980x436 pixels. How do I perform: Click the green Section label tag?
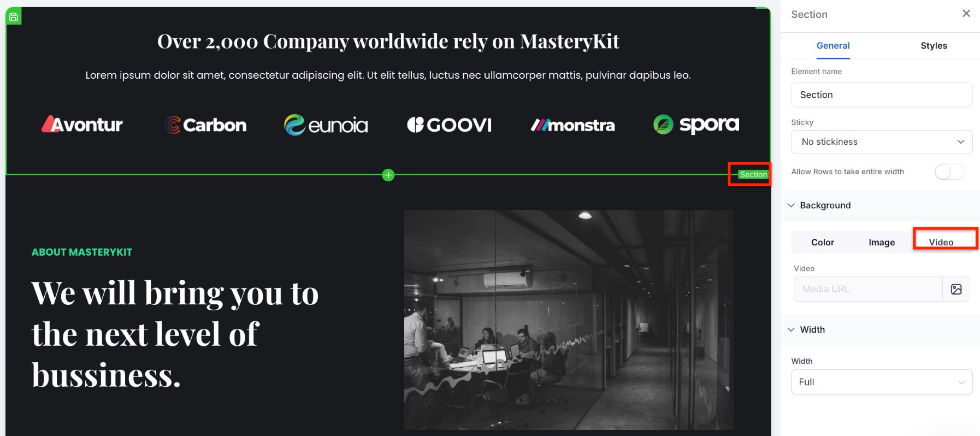tap(753, 174)
